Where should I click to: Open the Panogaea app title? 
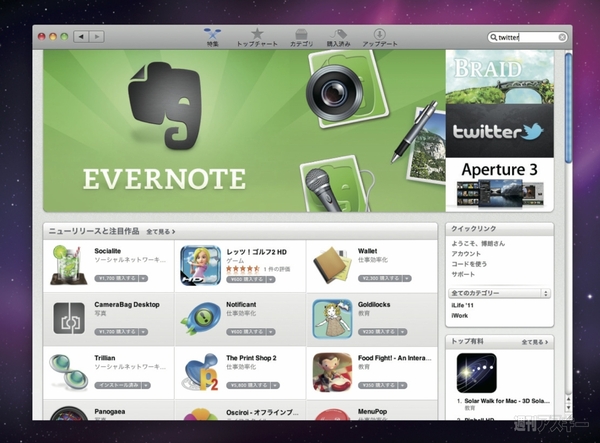tap(110, 412)
